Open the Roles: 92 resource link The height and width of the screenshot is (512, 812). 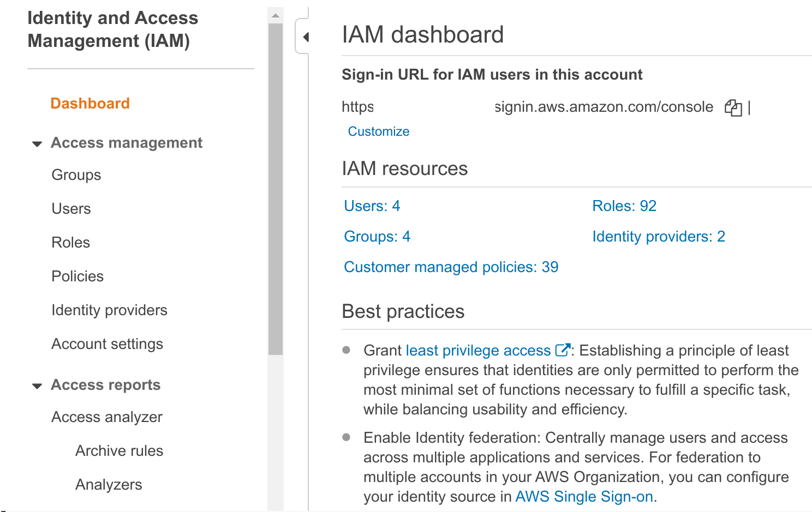pos(624,206)
